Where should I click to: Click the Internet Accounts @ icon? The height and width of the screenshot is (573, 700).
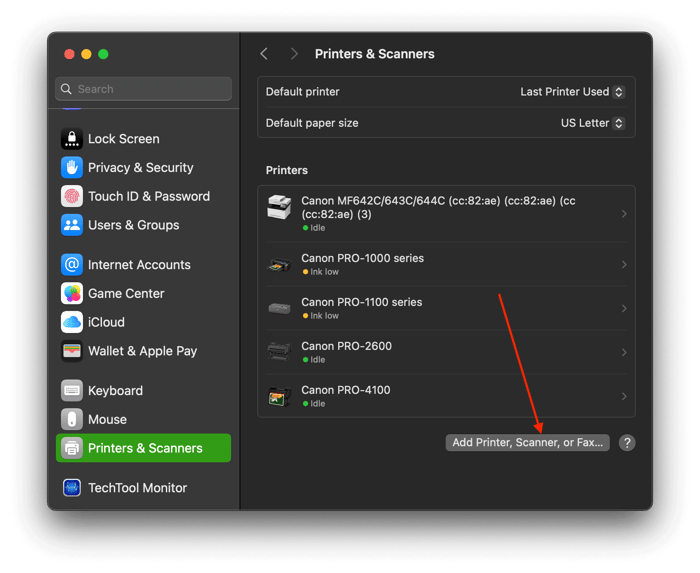[x=72, y=265]
